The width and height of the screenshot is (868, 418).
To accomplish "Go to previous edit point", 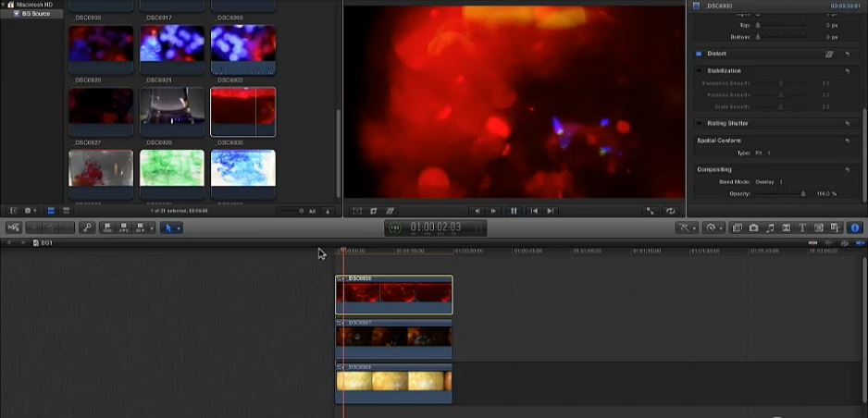I will coord(534,211).
